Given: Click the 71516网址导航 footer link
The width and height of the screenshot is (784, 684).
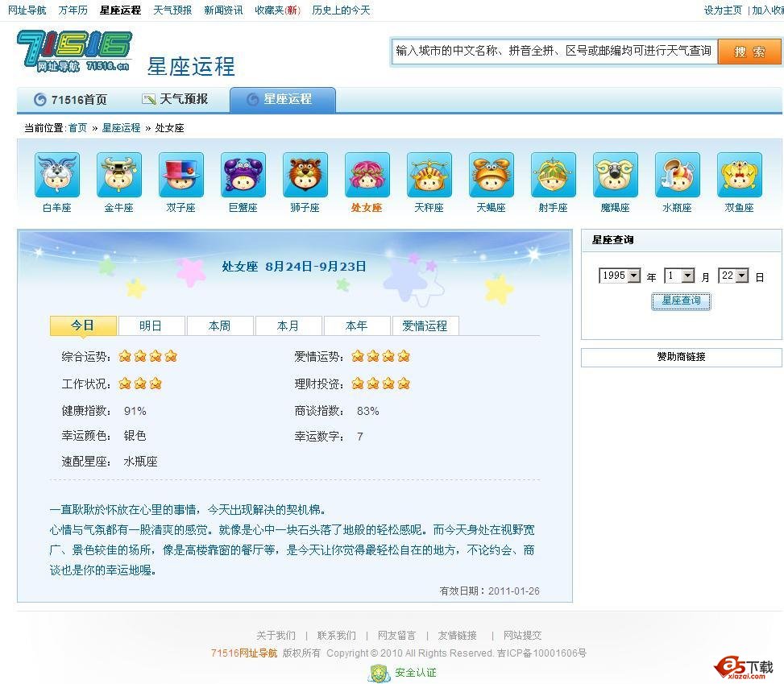Looking at the screenshot, I should pos(244,653).
